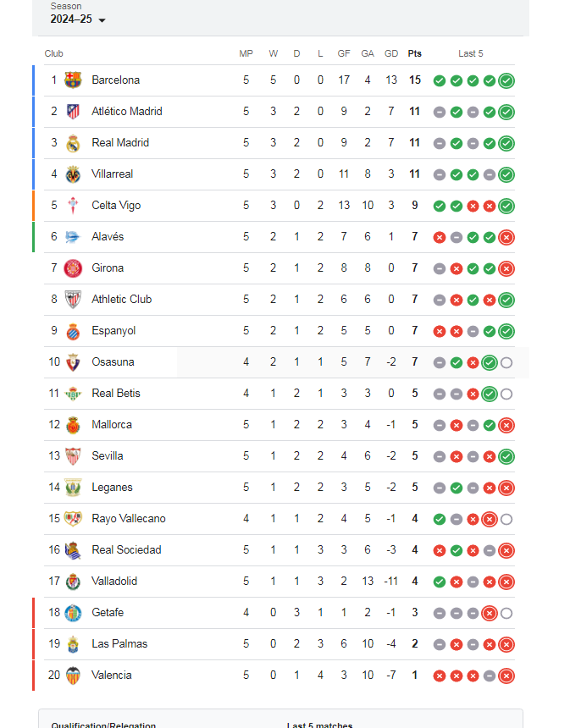The width and height of the screenshot is (570, 728).
Task: Click the Atlético Madrid crest icon
Action: (73, 112)
